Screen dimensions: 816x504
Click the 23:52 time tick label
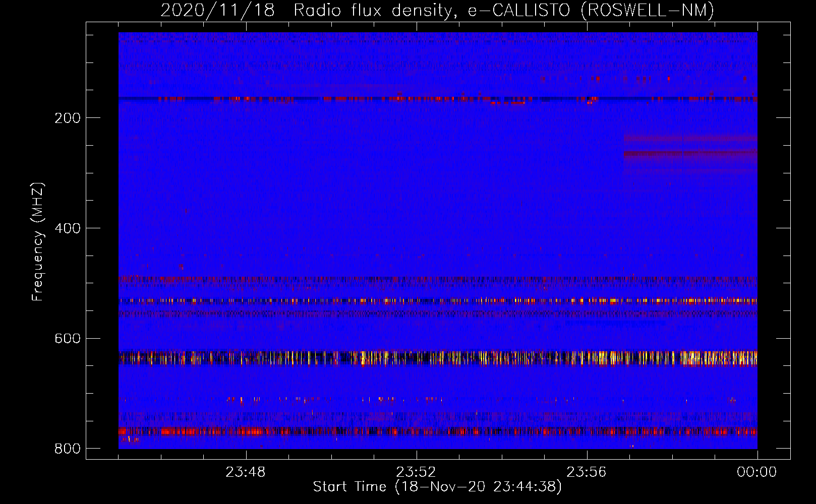pos(416,472)
